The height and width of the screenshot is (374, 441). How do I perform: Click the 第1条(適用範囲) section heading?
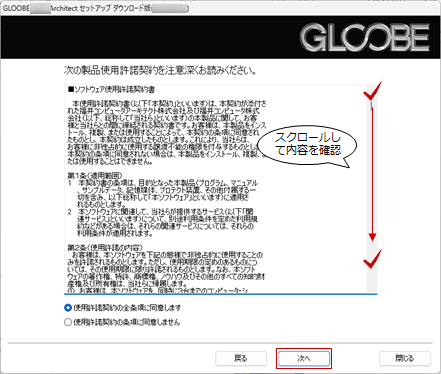pos(95,175)
